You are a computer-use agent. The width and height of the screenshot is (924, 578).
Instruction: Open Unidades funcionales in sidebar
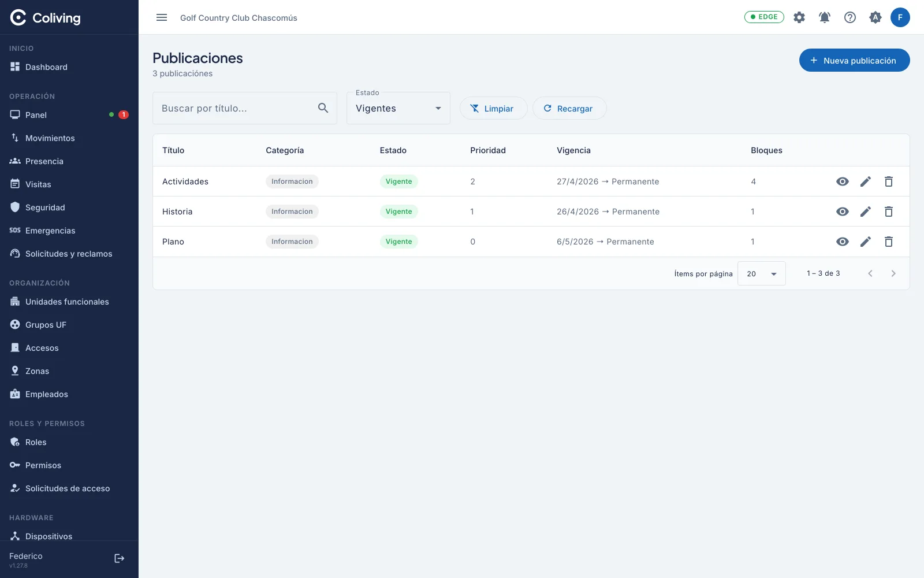[69, 302]
